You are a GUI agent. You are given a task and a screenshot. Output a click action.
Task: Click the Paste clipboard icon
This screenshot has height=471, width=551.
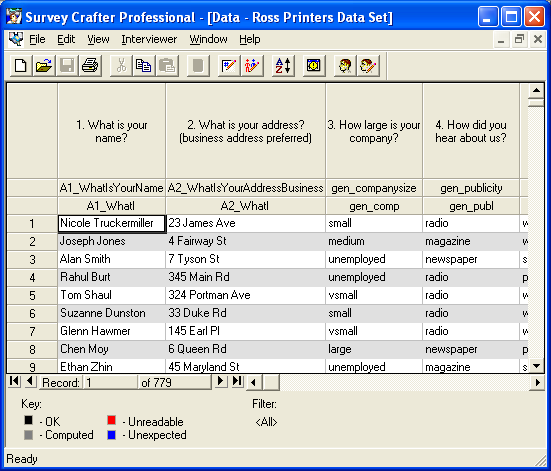point(167,65)
